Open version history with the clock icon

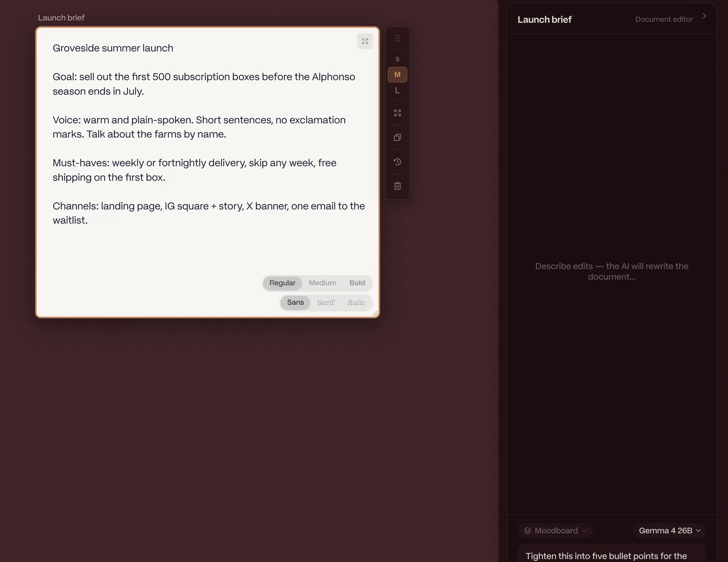(x=397, y=162)
